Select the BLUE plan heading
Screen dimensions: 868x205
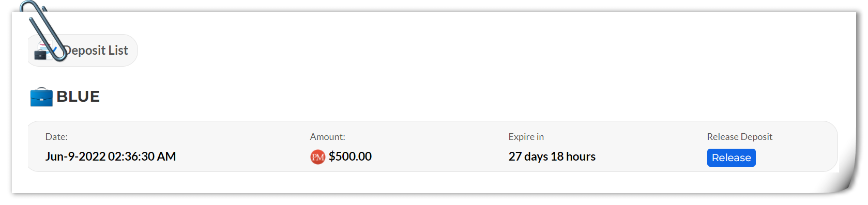click(x=78, y=97)
